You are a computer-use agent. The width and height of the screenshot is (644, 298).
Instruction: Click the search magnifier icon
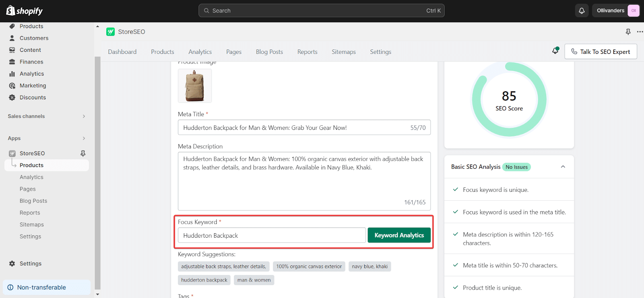[206, 11]
